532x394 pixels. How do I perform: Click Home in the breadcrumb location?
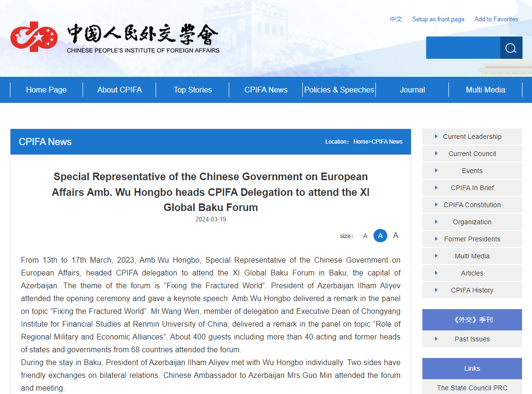point(361,142)
